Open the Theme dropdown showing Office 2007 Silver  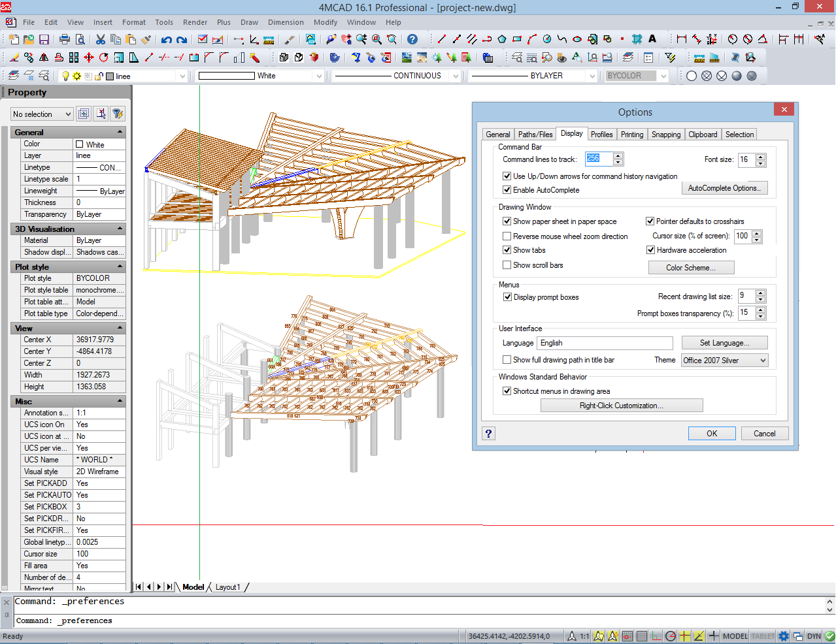click(724, 361)
